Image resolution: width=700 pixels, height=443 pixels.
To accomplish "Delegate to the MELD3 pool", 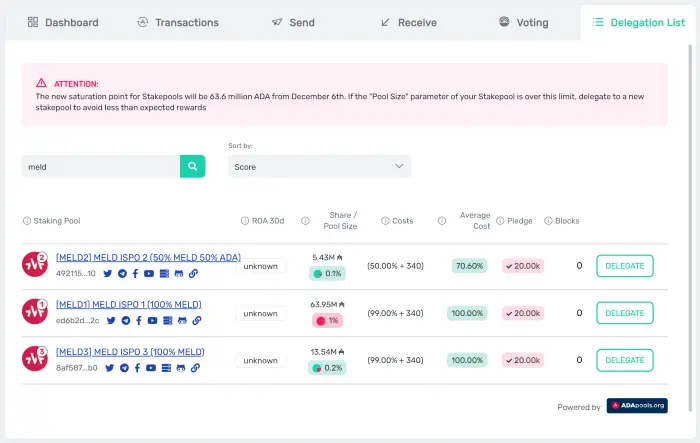I will (625, 360).
